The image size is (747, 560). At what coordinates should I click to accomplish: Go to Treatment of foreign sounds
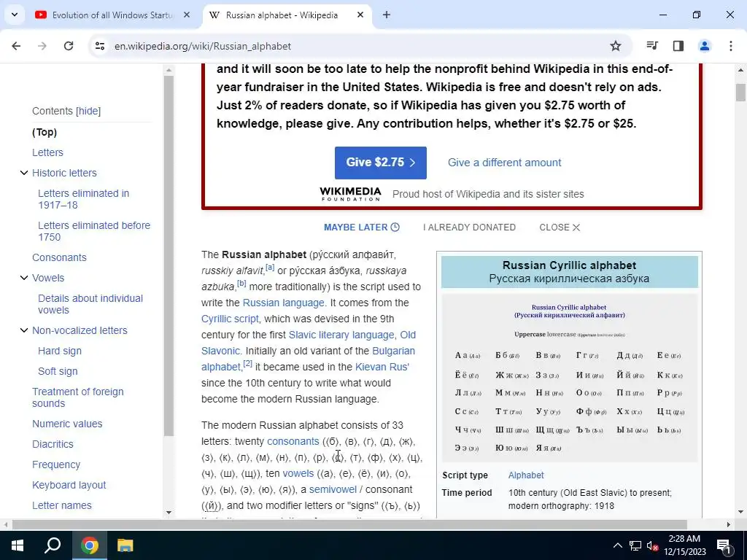point(77,397)
